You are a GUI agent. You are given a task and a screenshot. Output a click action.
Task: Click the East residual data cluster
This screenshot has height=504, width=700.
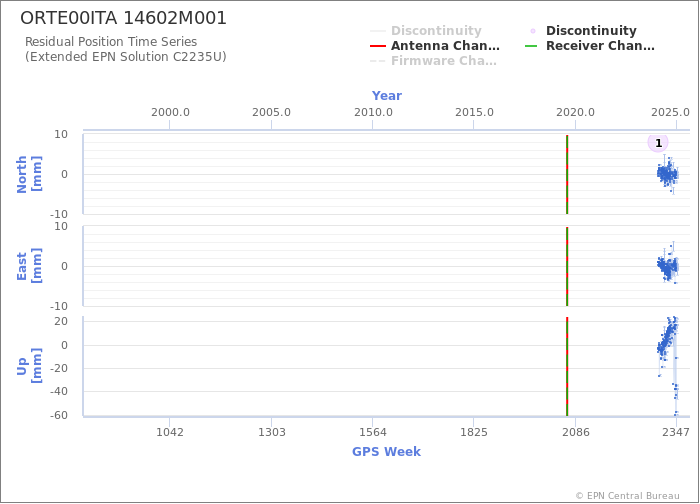point(667,266)
